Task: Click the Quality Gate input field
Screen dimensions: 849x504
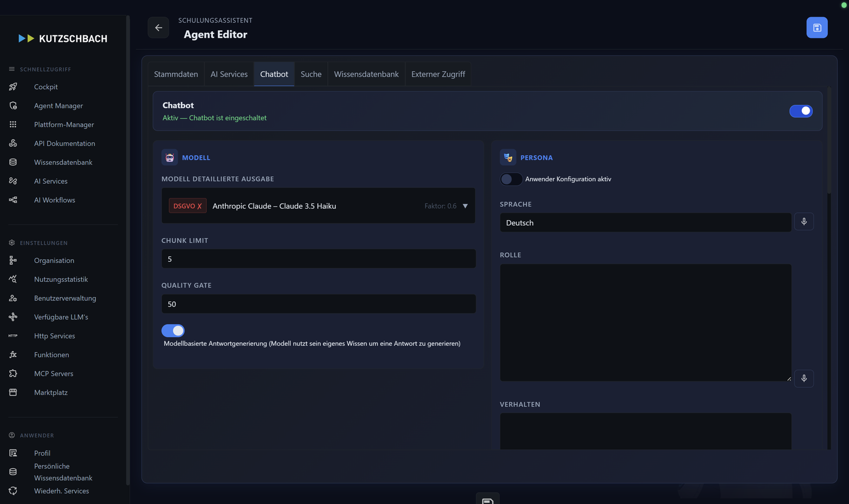Action: click(318, 304)
